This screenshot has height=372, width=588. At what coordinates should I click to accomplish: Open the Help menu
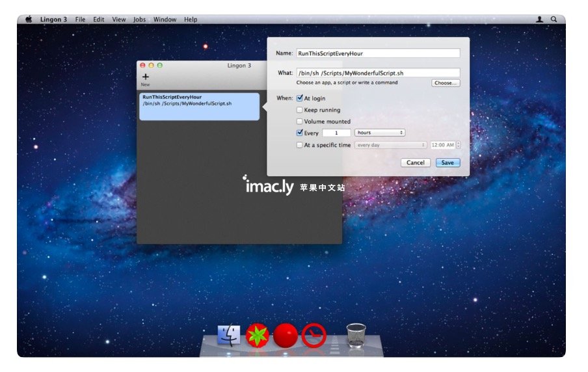coord(191,20)
